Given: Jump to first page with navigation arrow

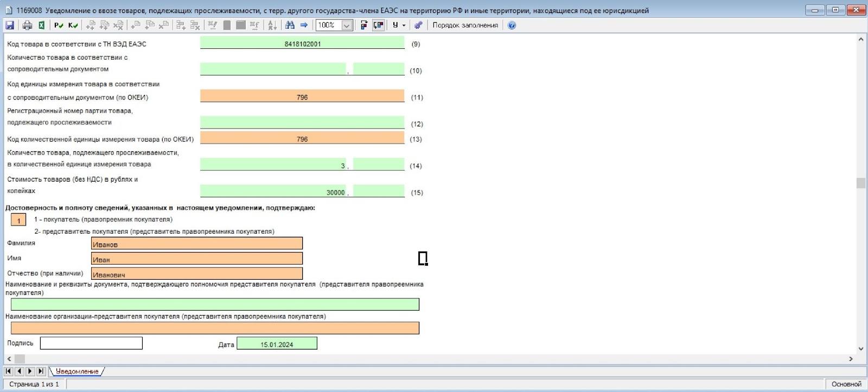Looking at the screenshot, I should point(9,371).
